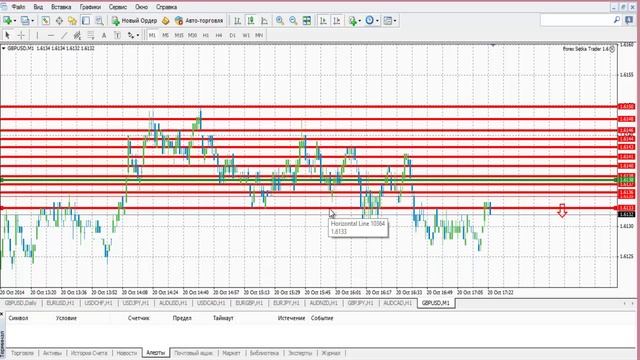The image size is (640, 360).
Task: Switch to line chart display icon
Action: tap(264, 20)
